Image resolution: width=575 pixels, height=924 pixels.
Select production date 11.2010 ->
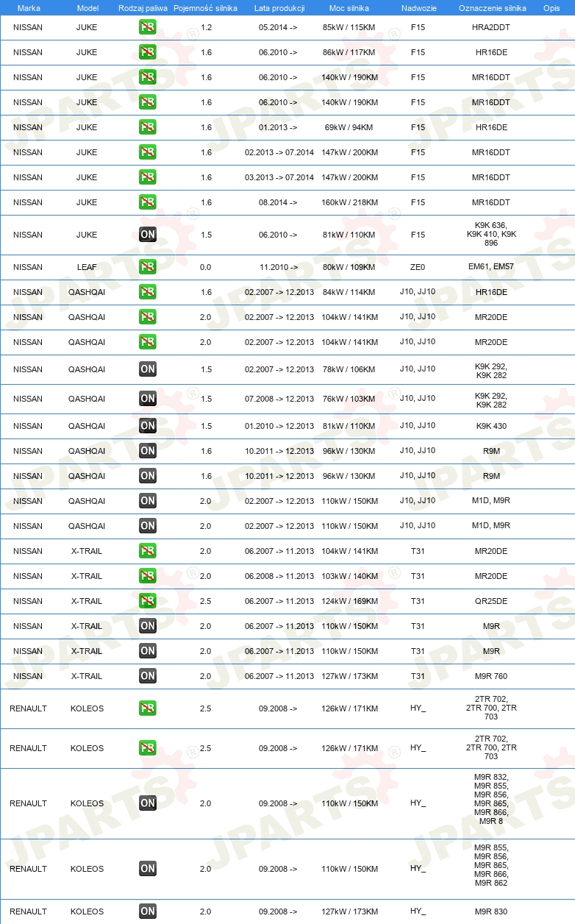point(279,267)
